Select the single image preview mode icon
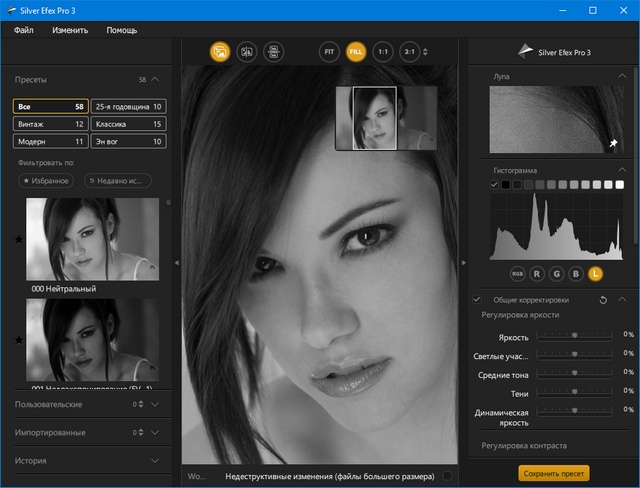 tap(220, 51)
